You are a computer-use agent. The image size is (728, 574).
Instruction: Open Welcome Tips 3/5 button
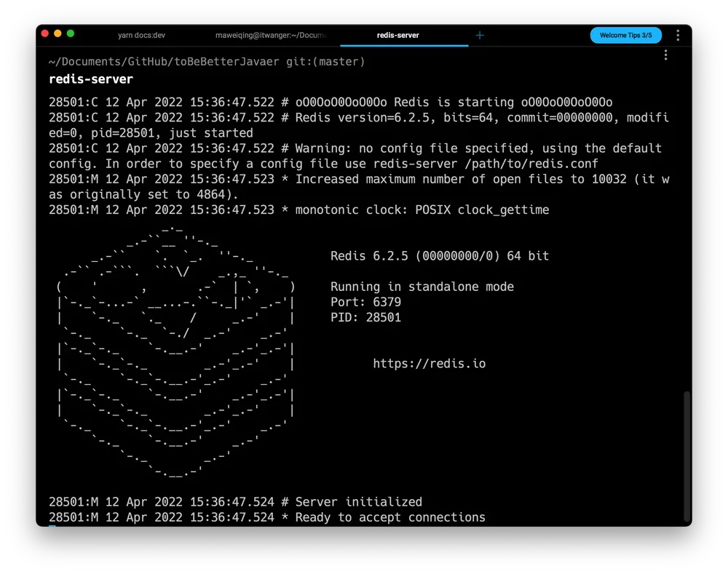[x=626, y=35]
